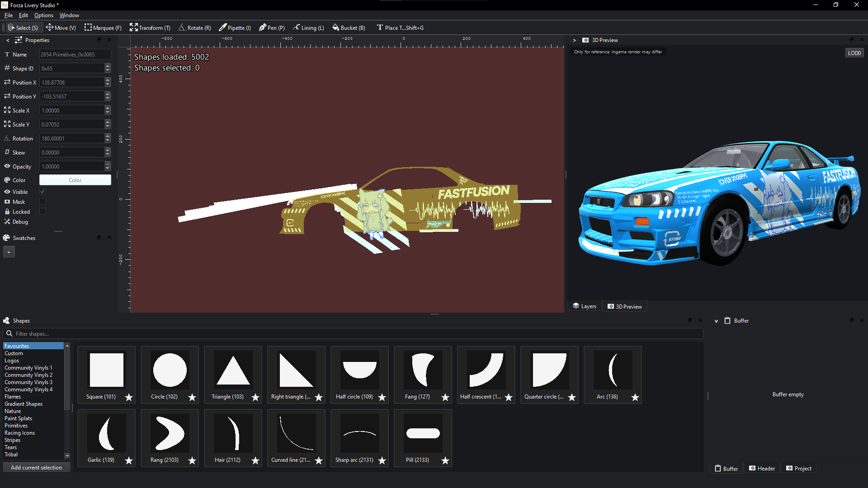Switch to the Project tab
This screenshot has height=488, width=868.
coord(799,469)
